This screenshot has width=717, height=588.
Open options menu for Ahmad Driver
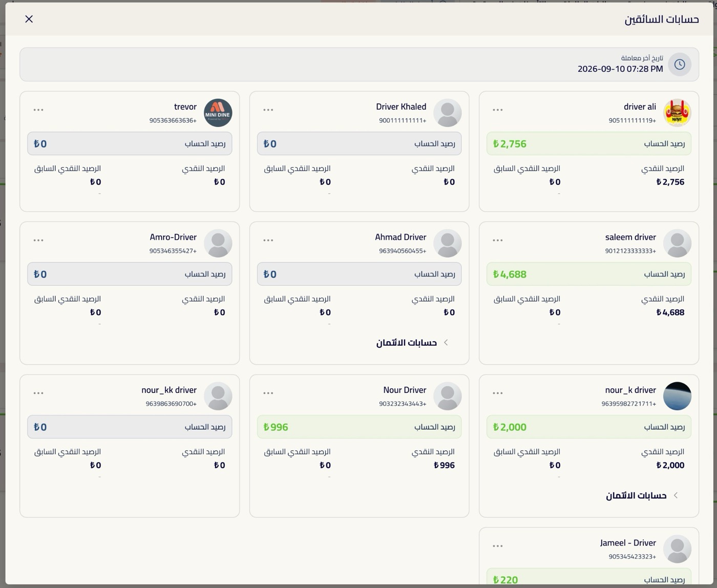pos(268,240)
